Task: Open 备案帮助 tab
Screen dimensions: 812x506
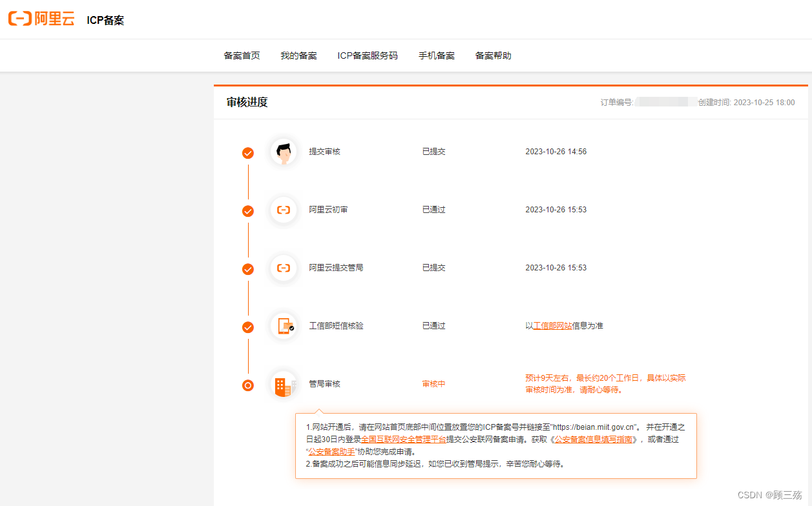Action: [x=493, y=56]
